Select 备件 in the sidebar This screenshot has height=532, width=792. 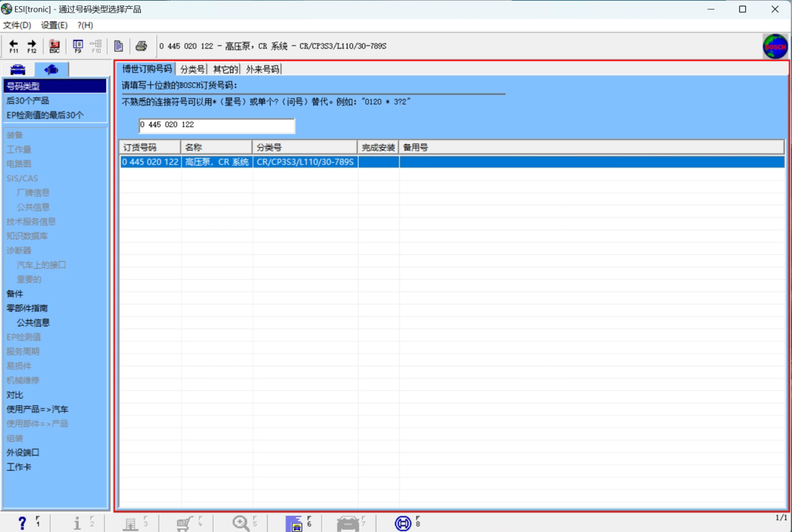point(14,293)
